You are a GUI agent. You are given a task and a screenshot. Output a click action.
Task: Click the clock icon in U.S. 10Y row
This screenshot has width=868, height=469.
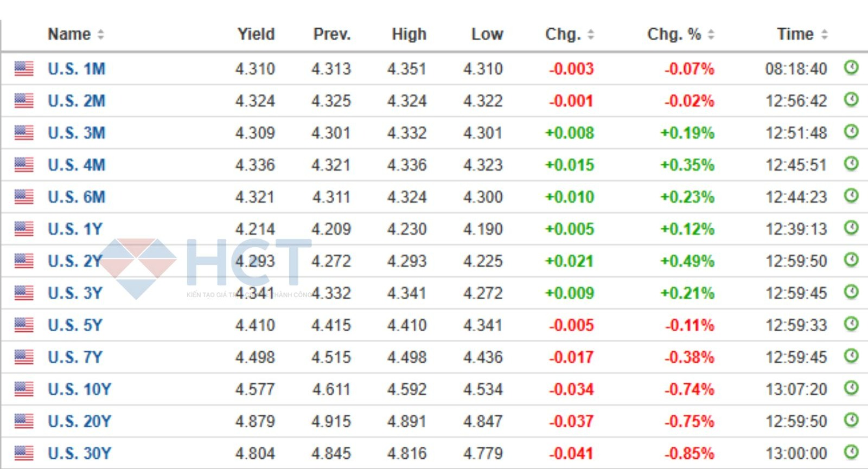pyautogui.click(x=851, y=388)
